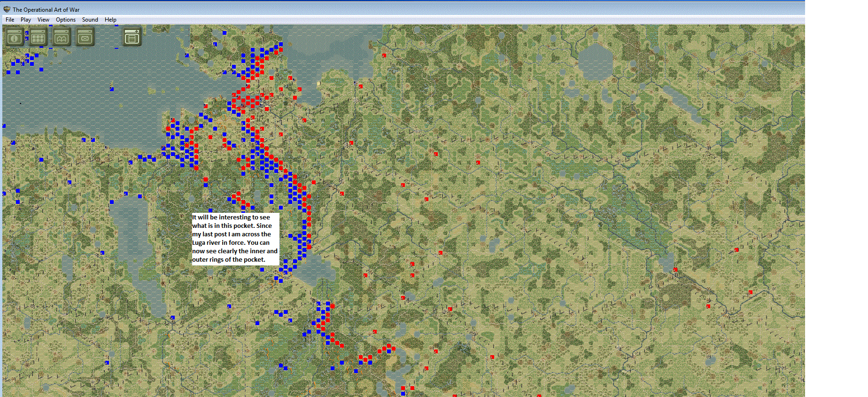Select the isolated red unit near top center

pos(384,55)
